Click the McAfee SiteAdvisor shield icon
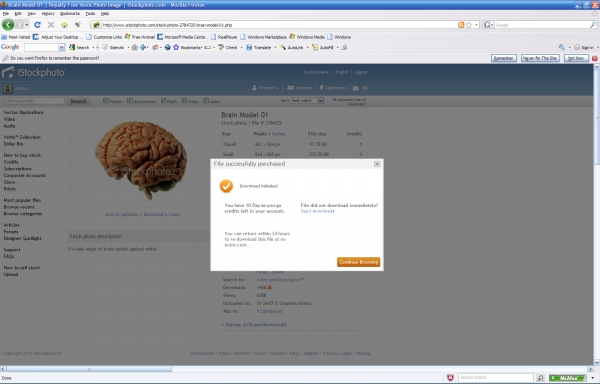 [450, 378]
